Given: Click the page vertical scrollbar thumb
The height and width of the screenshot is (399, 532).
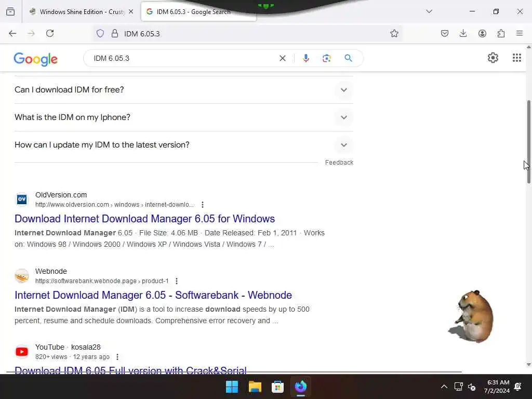Looking at the screenshot, I should click(x=528, y=142).
